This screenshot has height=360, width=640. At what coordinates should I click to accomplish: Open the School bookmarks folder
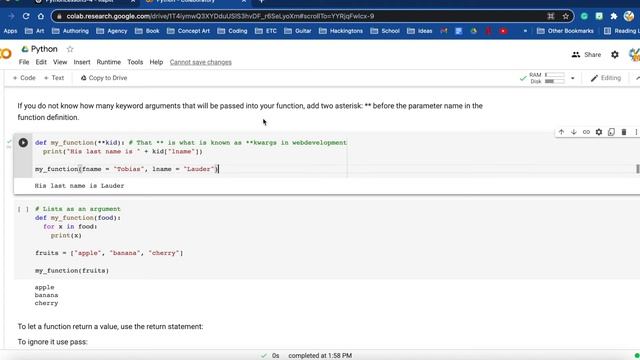[x=385, y=31]
